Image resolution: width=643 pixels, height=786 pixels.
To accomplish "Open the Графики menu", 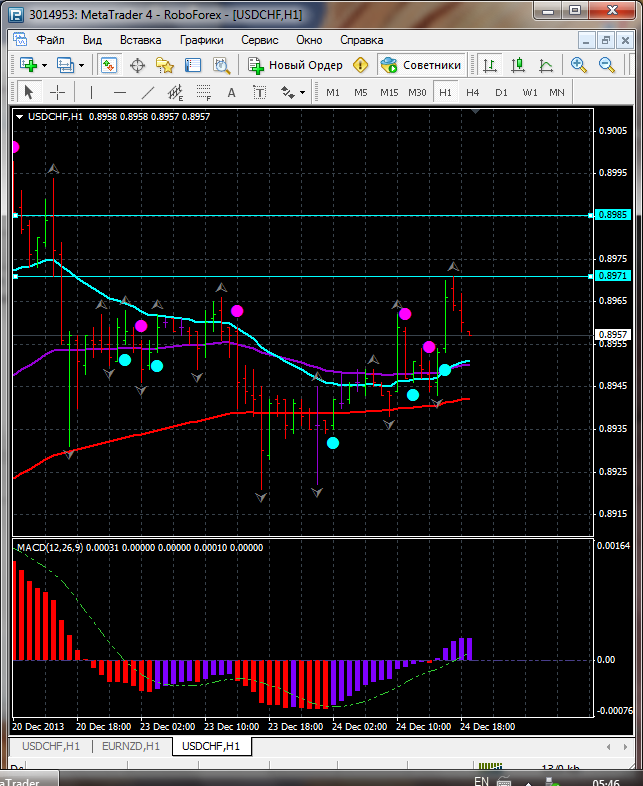I will (x=201, y=40).
